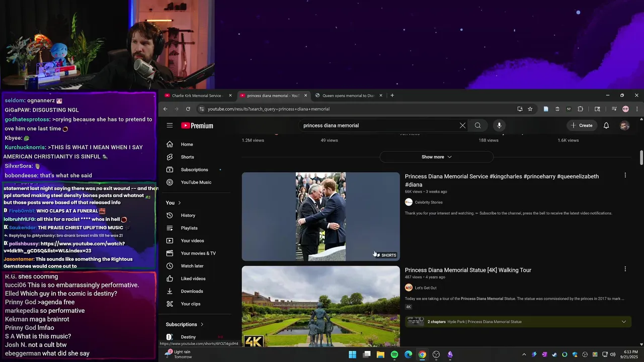This screenshot has height=362, width=644.
Task: Open the Princess Diana Memorial Service video title
Action: click(502, 180)
